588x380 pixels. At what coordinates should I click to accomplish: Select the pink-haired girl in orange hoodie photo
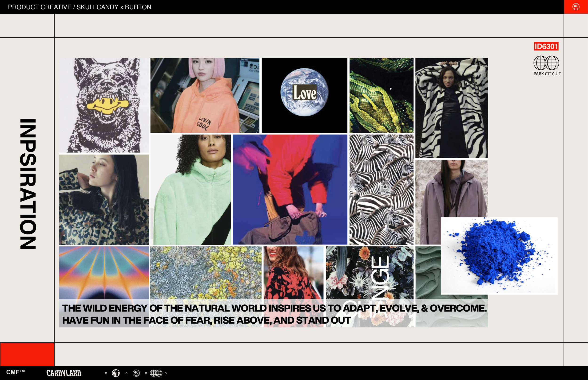pyautogui.click(x=205, y=95)
